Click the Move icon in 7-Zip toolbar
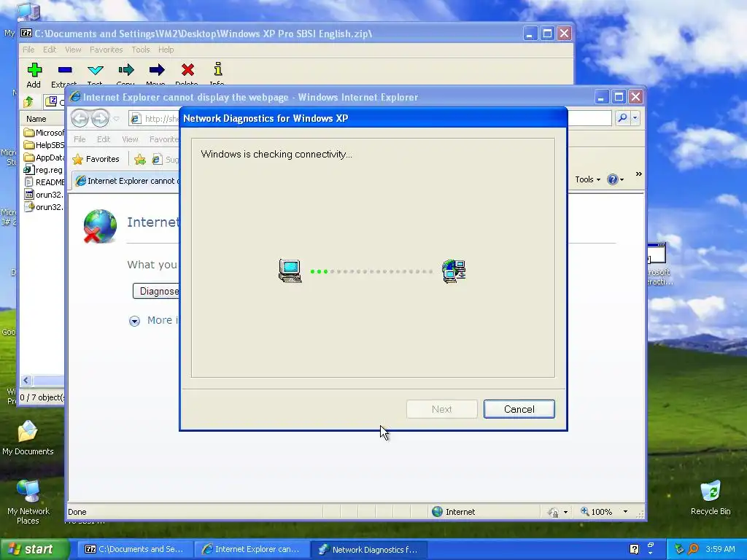 pos(156,70)
